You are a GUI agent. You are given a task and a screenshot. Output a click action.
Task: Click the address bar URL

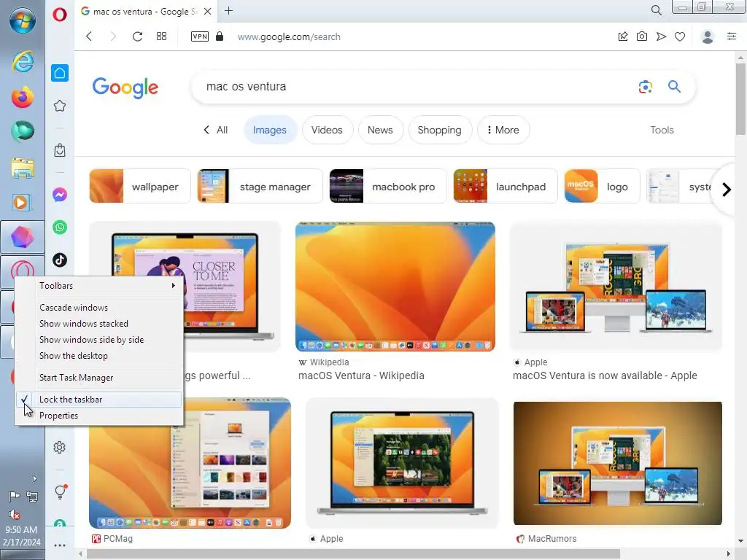click(x=289, y=36)
